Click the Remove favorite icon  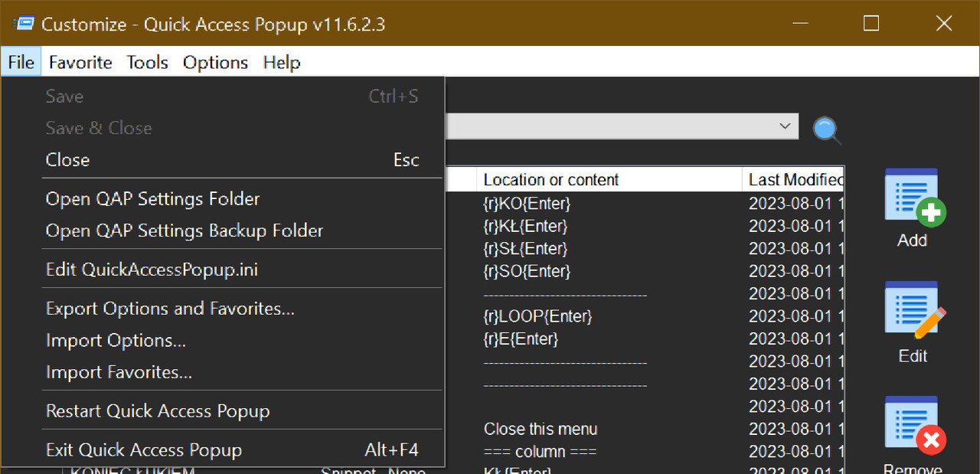915,426
